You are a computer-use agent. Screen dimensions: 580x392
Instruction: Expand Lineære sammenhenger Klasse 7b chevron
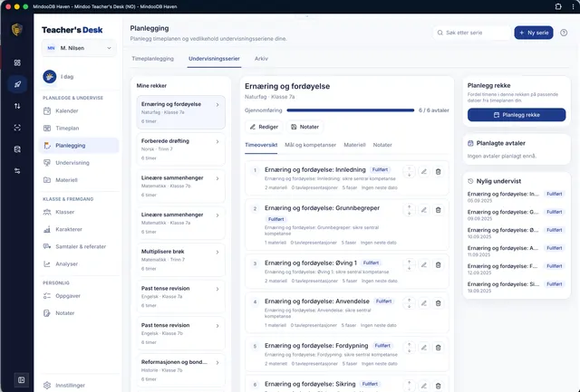(217, 178)
